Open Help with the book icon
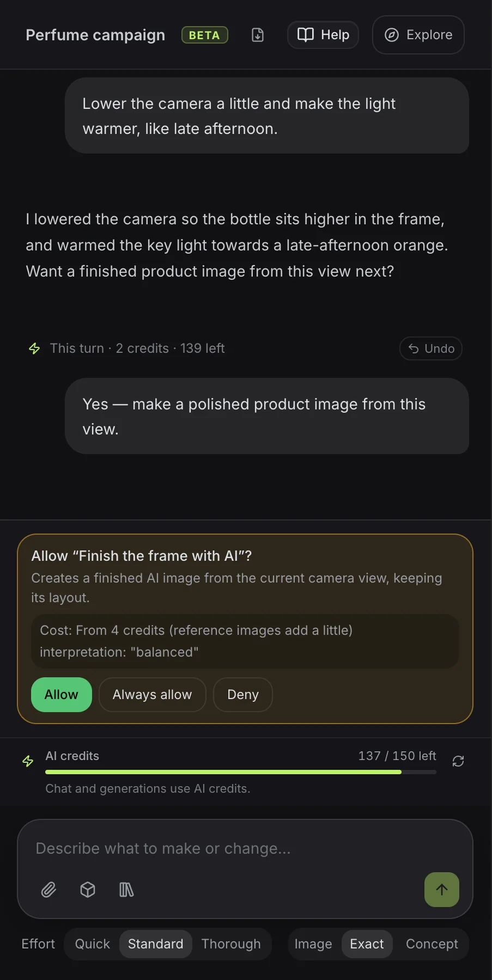 [323, 35]
